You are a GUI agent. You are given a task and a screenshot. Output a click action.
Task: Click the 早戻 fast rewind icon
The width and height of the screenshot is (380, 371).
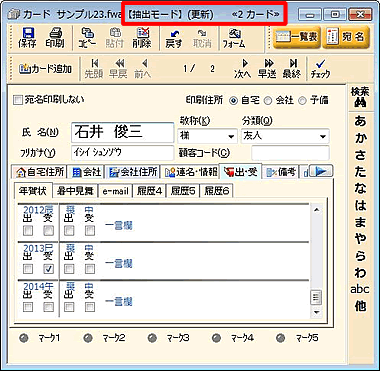[118, 69]
